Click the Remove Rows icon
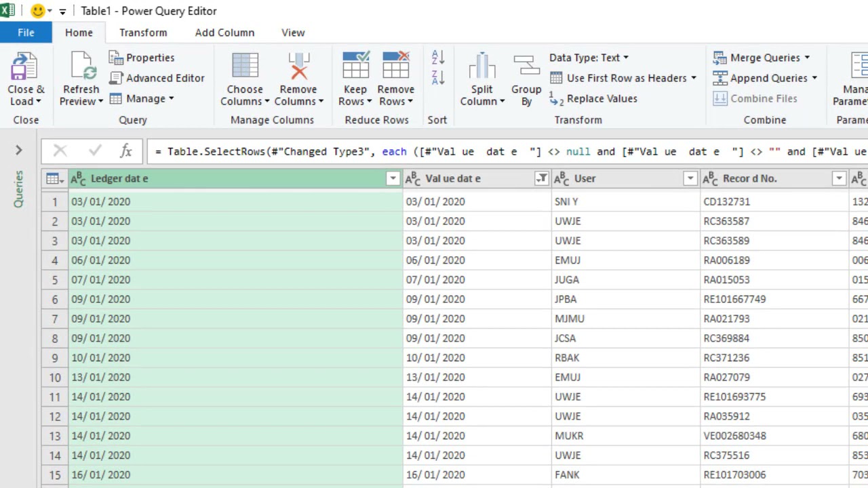The height and width of the screenshot is (488, 868). coord(396,66)
